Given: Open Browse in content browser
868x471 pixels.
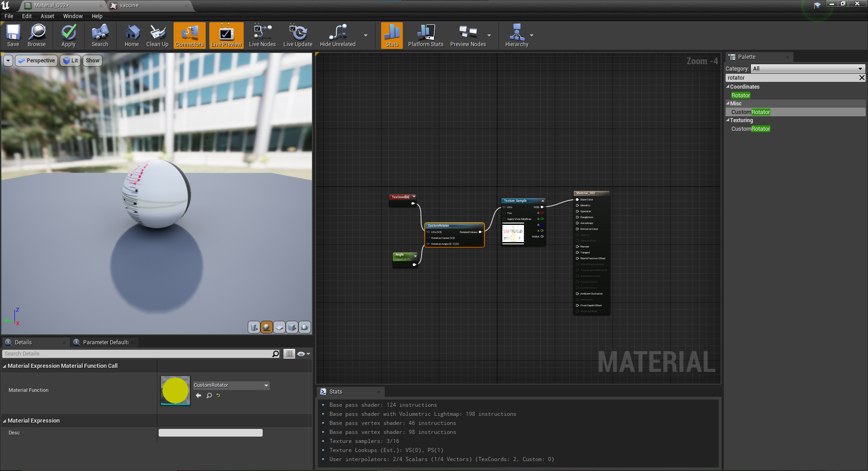Looking at the screenshot, I should [37, 36].
